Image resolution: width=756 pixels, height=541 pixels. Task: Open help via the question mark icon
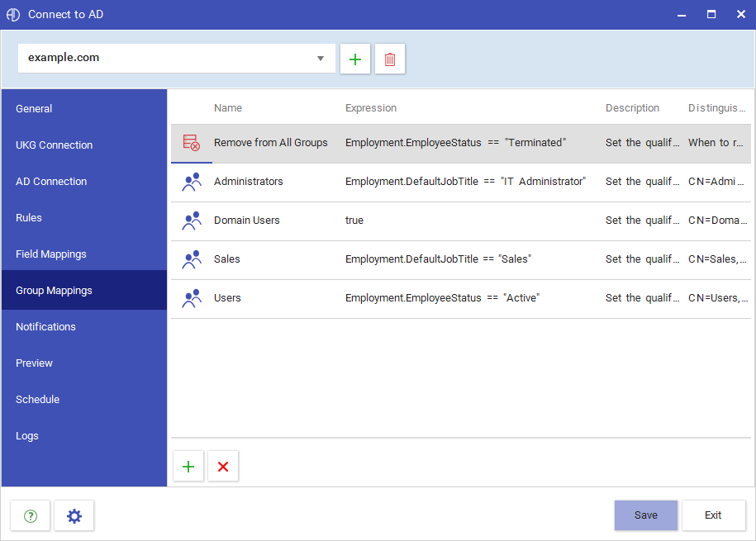point(31,516)
